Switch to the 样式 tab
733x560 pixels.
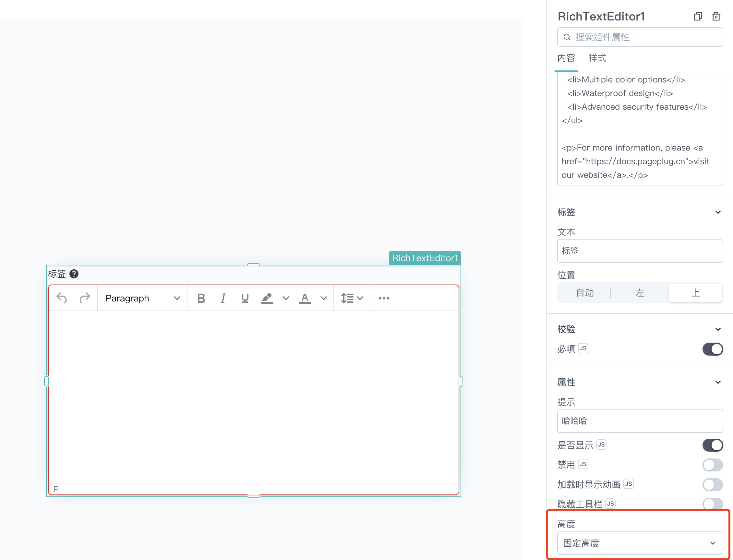pos(597,58)
